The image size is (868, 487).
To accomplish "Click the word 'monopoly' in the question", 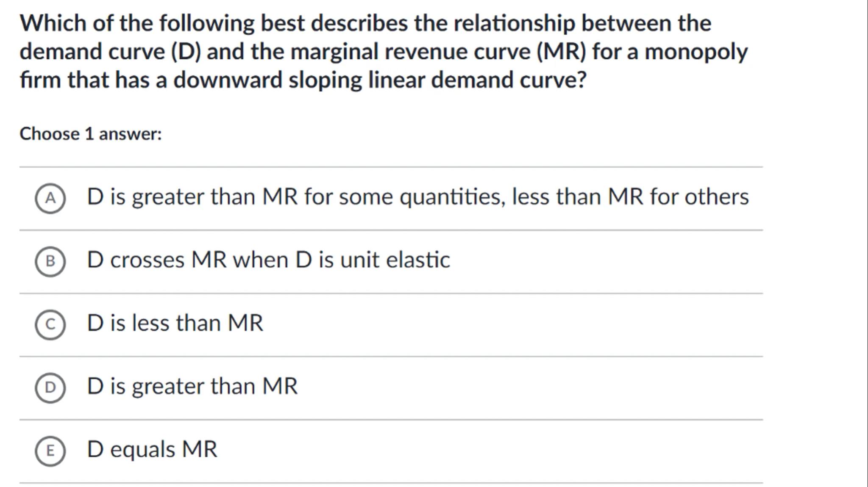I will click(696, 52).
